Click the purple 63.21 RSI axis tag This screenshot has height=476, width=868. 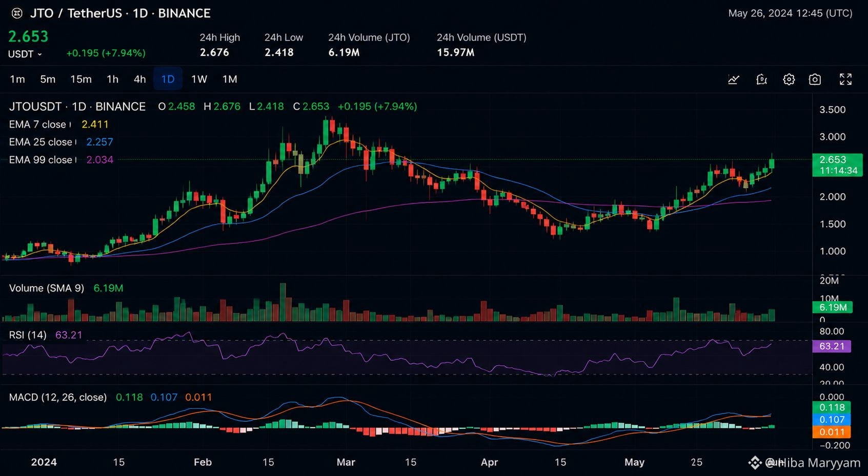pyautogui.click(x=832, y=346)
